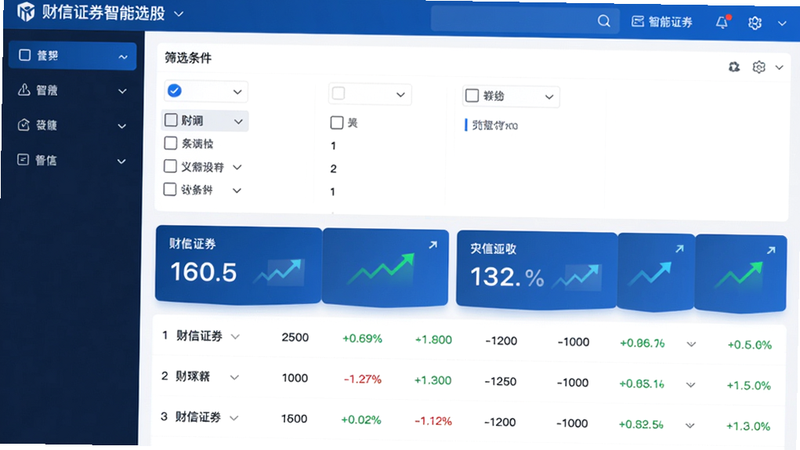The image size is (800, 450).
Task: Toggle the empty checkbox in the middle dropdown
Action: click(x=338, y=93)
